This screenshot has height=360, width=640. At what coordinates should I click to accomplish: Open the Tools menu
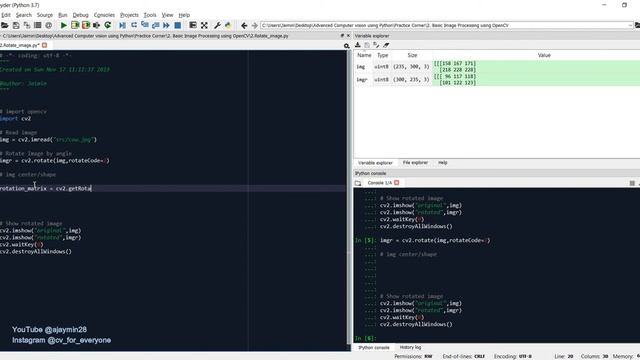[x=150, y=15]
